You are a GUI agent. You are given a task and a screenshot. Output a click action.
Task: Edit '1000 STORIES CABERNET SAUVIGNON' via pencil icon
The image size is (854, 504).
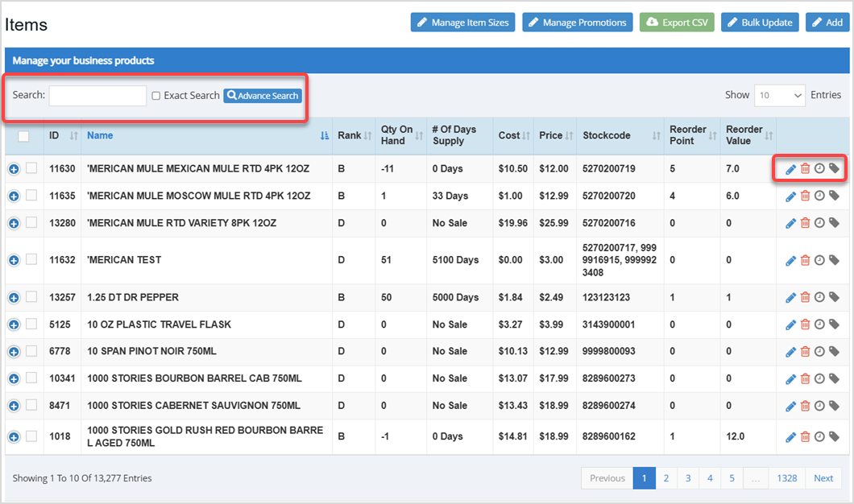point(790,404)
